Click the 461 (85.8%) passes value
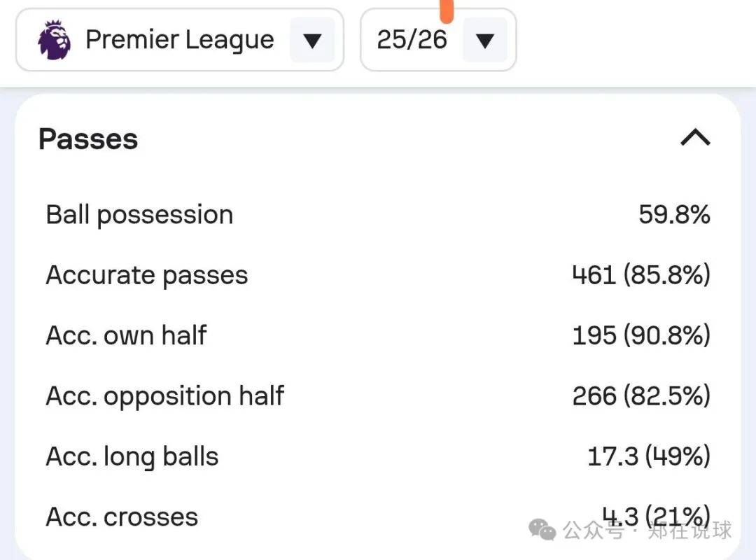 (641, 275)
